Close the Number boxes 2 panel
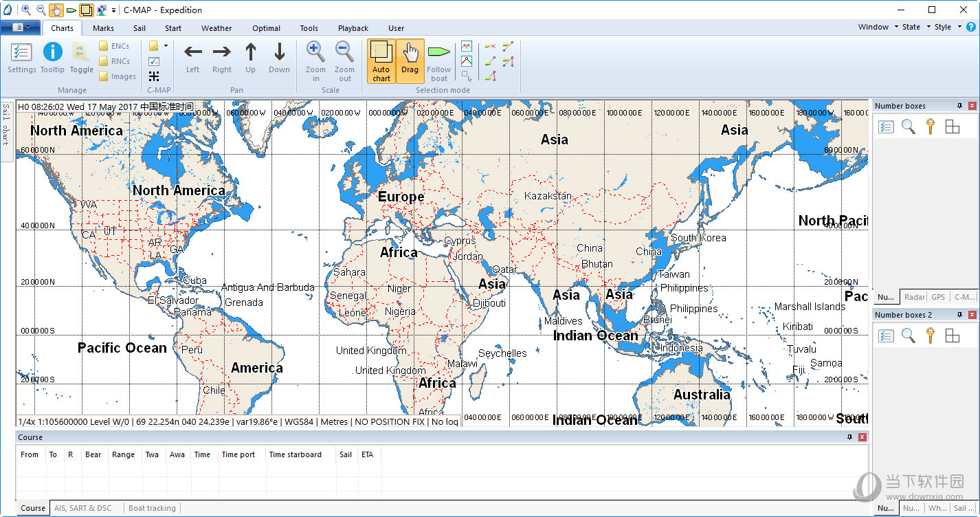The image size is (980, 517). (972, 315)
